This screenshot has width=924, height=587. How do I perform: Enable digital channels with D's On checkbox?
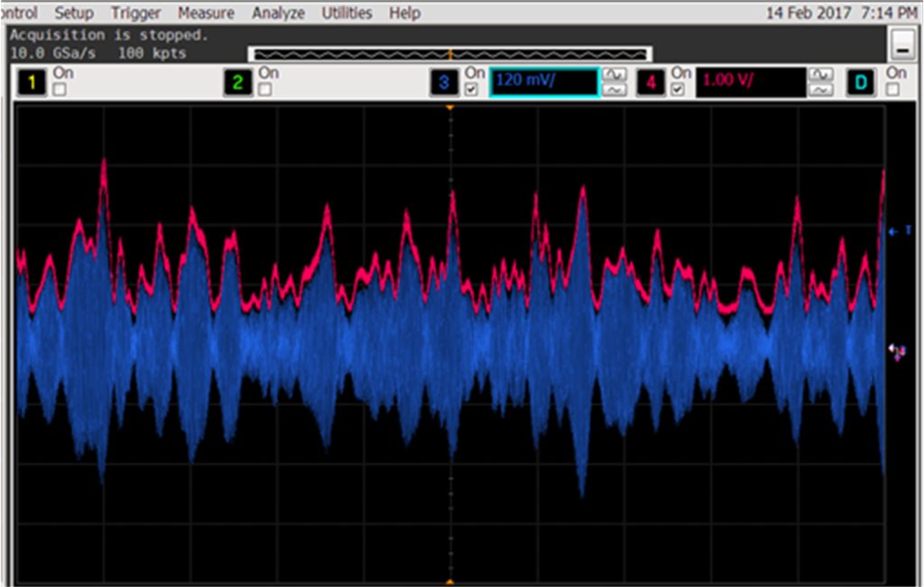[892, 89]
